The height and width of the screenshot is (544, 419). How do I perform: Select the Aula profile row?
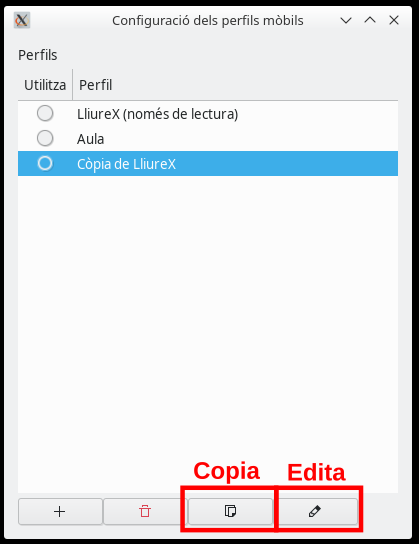pos(208,139)
